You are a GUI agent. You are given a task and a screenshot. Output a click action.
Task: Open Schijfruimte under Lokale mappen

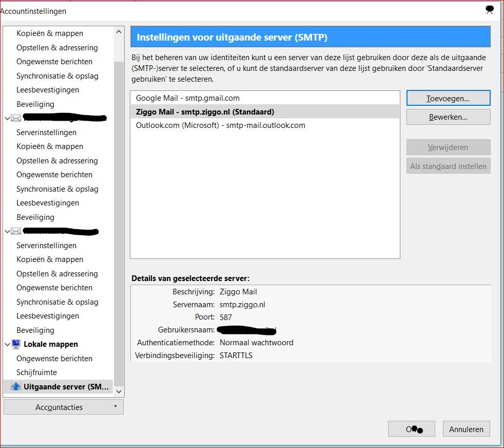point(36,372)
